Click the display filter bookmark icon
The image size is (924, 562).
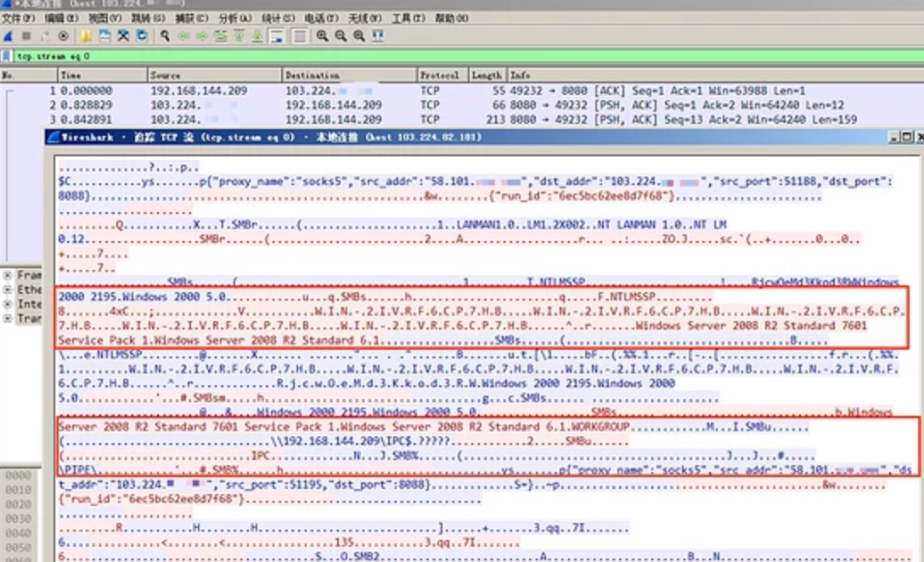tap(7, 57)
